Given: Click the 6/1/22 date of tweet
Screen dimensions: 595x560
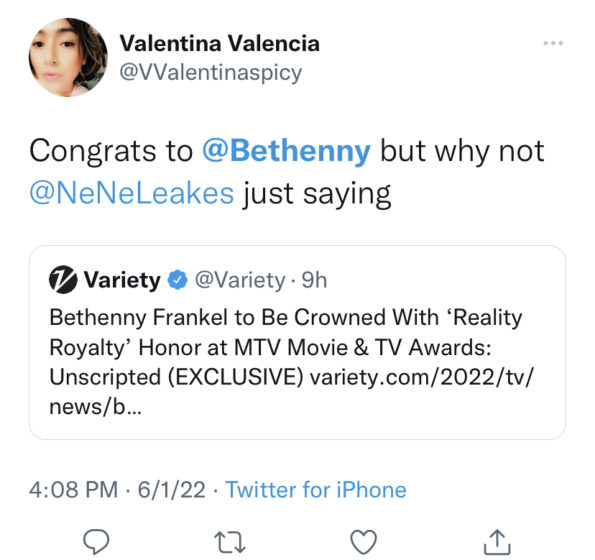Looking at the screenshot, I should point(172,489).
